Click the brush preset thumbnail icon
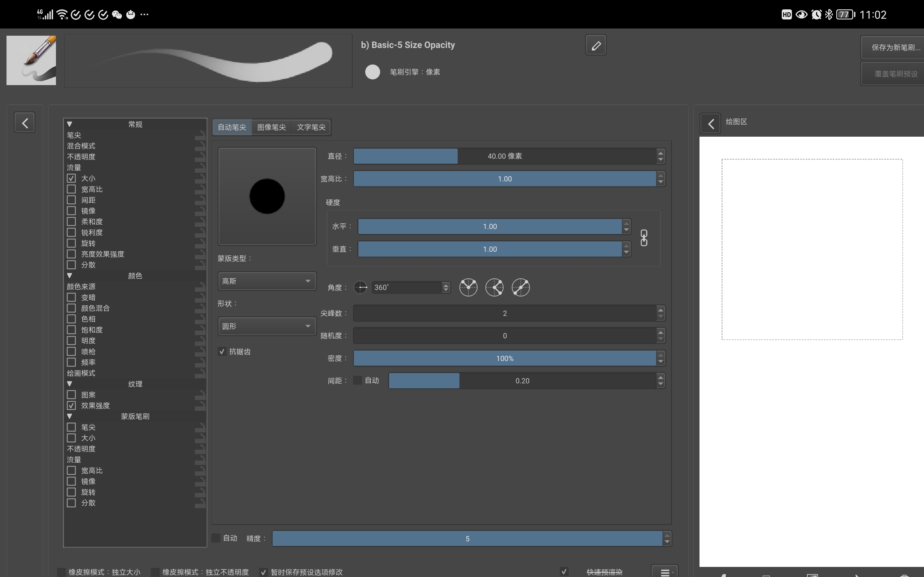The width and height of the screenshot is (924, 577). (x=31, y=60)
